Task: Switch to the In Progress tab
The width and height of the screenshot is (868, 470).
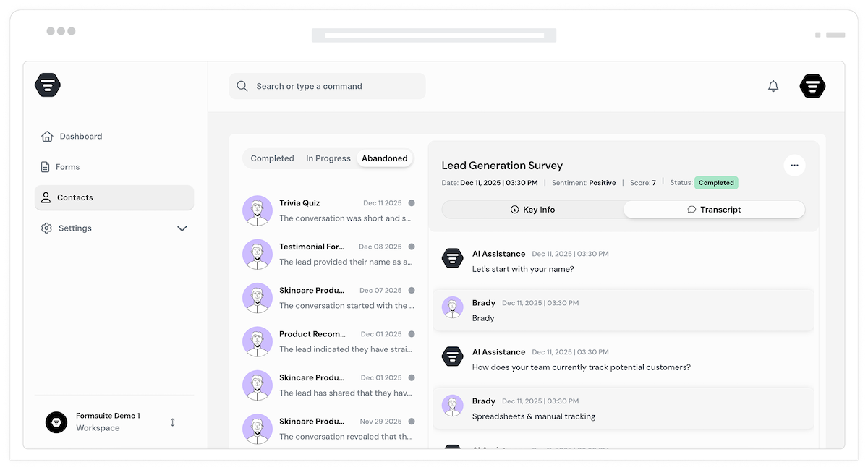Action: [x=328, y=158]
